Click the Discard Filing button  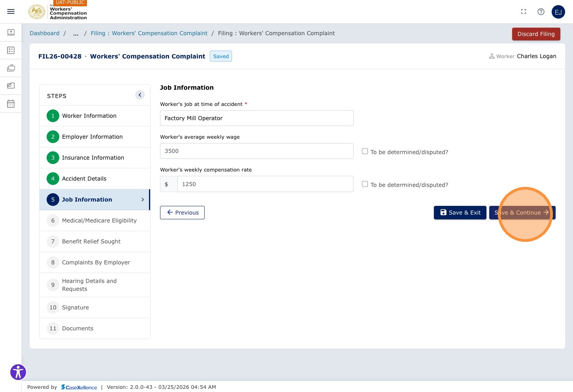coord(536,34)
